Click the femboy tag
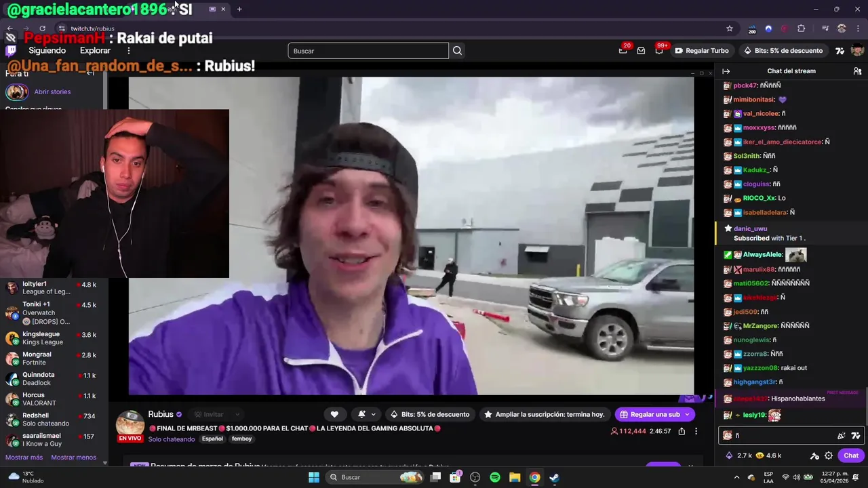 [241, 439]
